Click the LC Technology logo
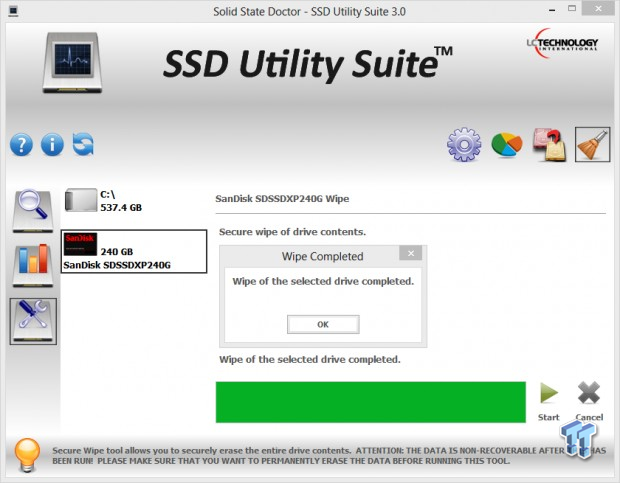The image size is (620, 483). (x=562, y=43)
